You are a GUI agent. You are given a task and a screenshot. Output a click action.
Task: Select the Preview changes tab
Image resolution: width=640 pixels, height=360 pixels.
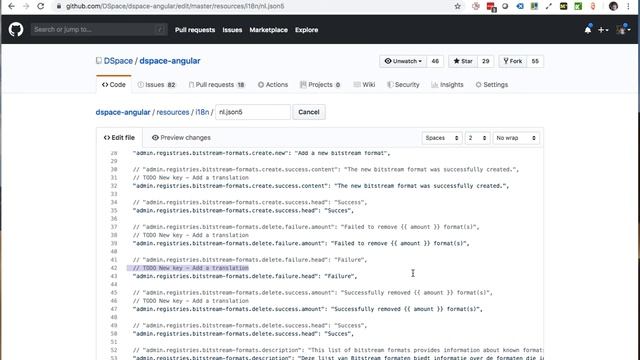181,138
